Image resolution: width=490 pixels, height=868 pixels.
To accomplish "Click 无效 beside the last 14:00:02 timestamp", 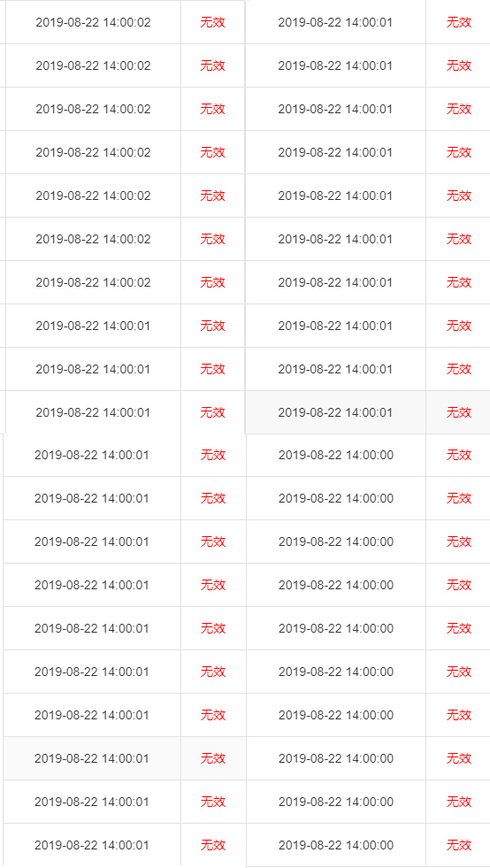I will (x=212, y=282).
